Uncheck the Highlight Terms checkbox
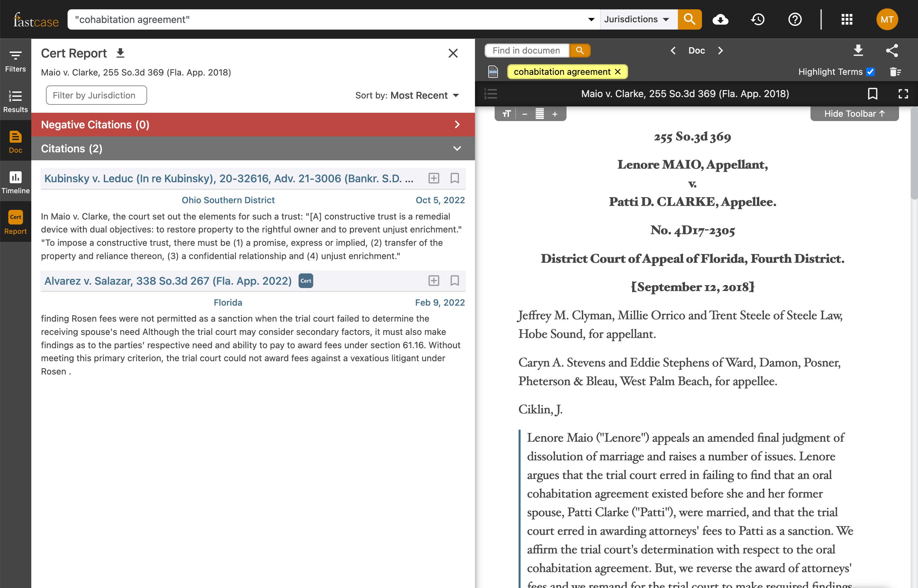 (x=870, y=72)
